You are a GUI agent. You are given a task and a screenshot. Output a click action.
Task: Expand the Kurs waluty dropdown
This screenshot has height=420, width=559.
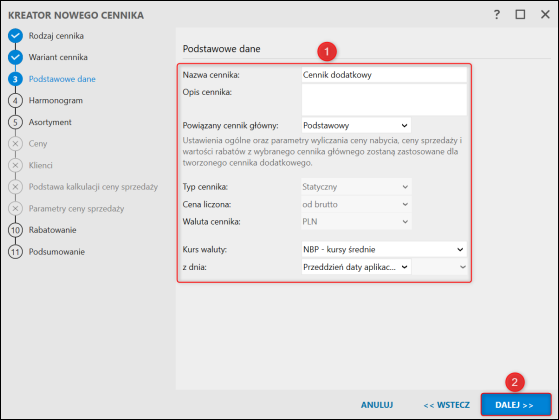(x=384, y=249)
